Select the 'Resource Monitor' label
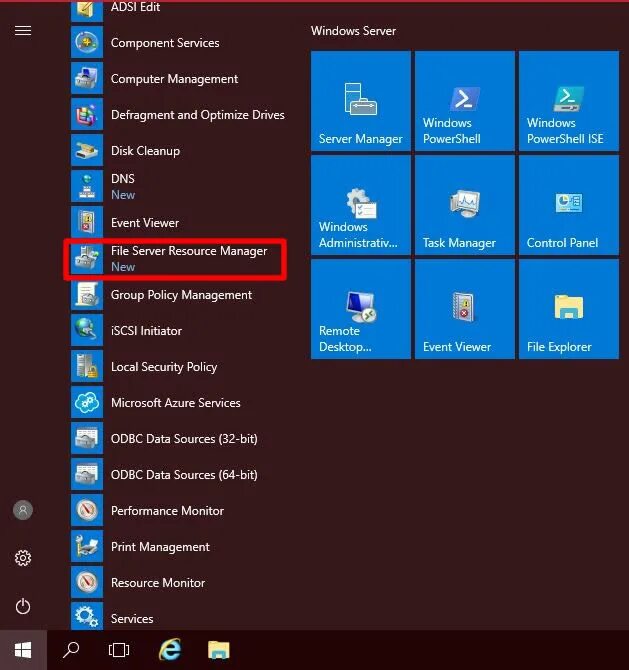The width and height of the screenshot is (629, 670). pos(158,583)
